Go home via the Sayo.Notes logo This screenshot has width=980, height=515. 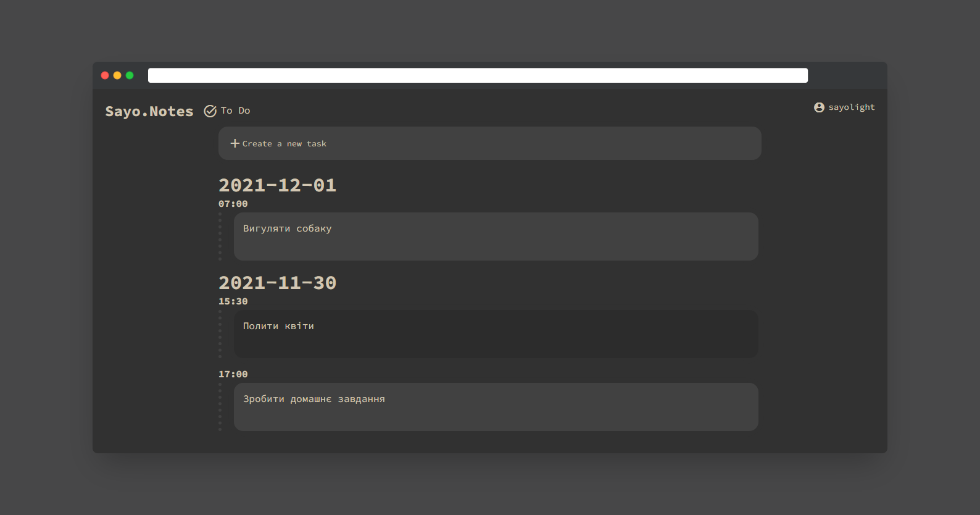[149, 111]
